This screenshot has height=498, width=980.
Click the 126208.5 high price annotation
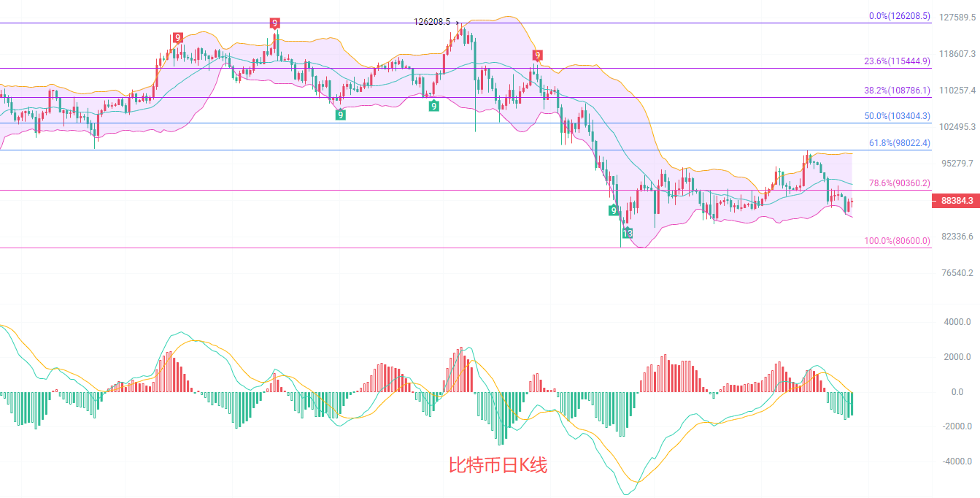[x=432, y=22]
